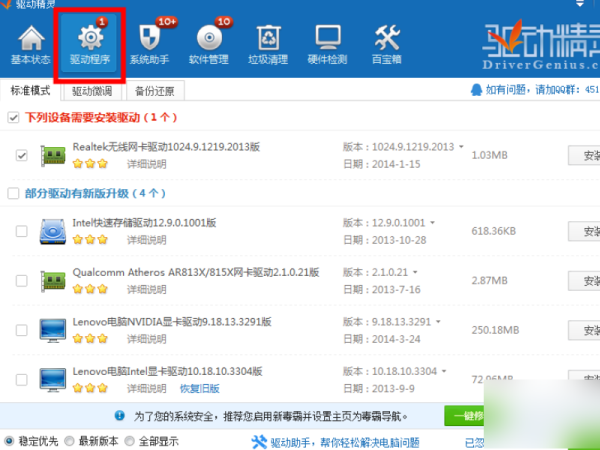Viewport: 600px width, 450px height.
Task: Open 详细说明 link for Intel快速存储 driver
Action: click(x=147, y=240)
